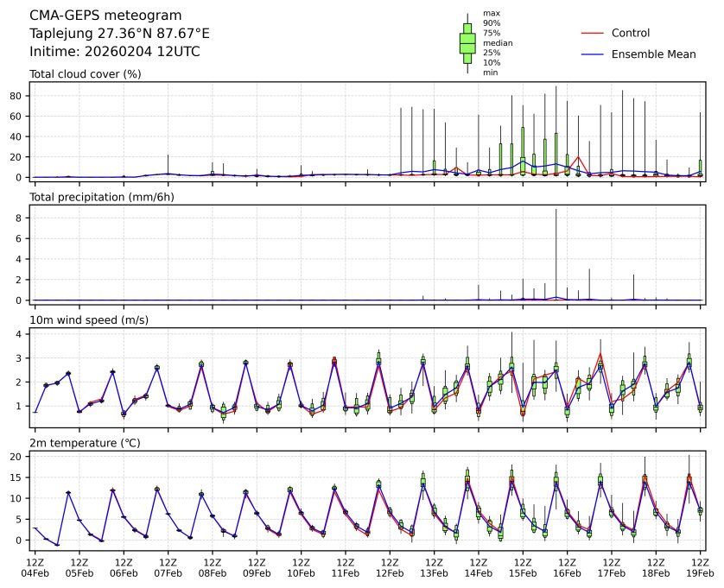This screenshot has width=724, height=588.
Task: Click the Total precipitation (mm/6h) panel title
Action: pos(103,198)
